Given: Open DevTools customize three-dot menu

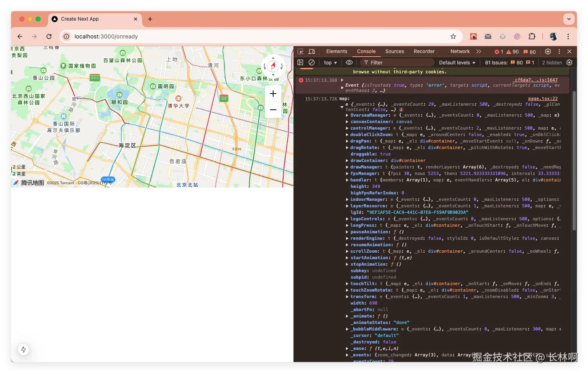Looking at the screenshot, I should coord(559,51).
